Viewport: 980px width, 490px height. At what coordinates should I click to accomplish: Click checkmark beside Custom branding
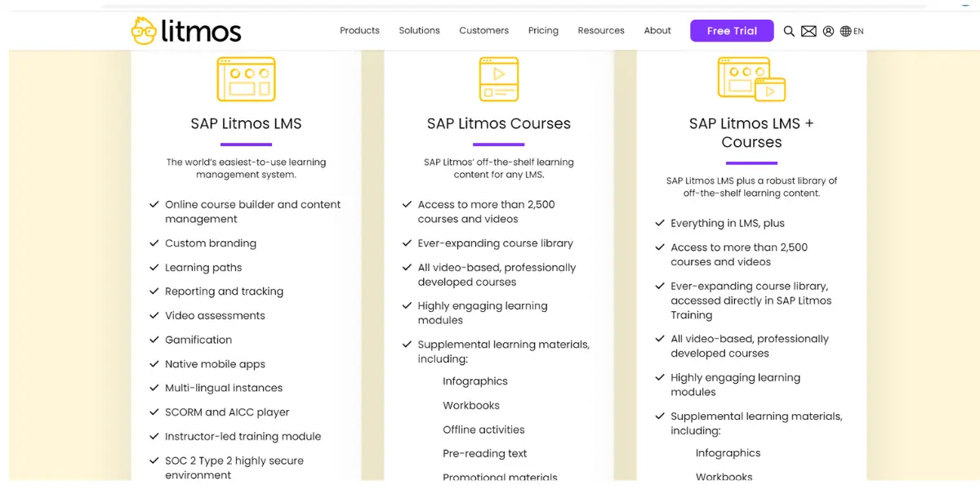point(154,243)
